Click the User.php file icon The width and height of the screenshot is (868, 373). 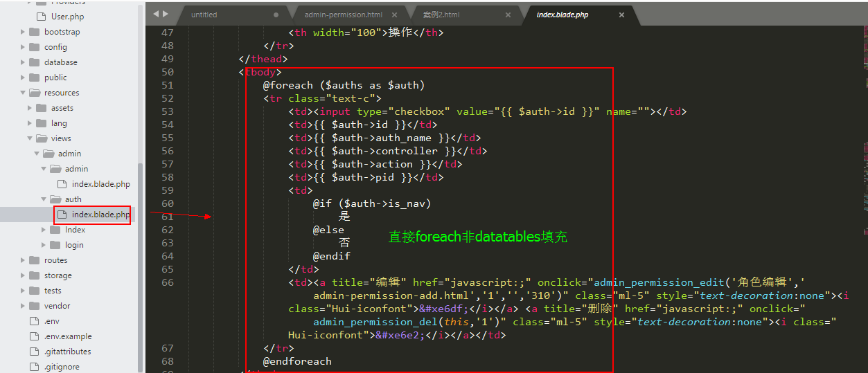[41, 17]
